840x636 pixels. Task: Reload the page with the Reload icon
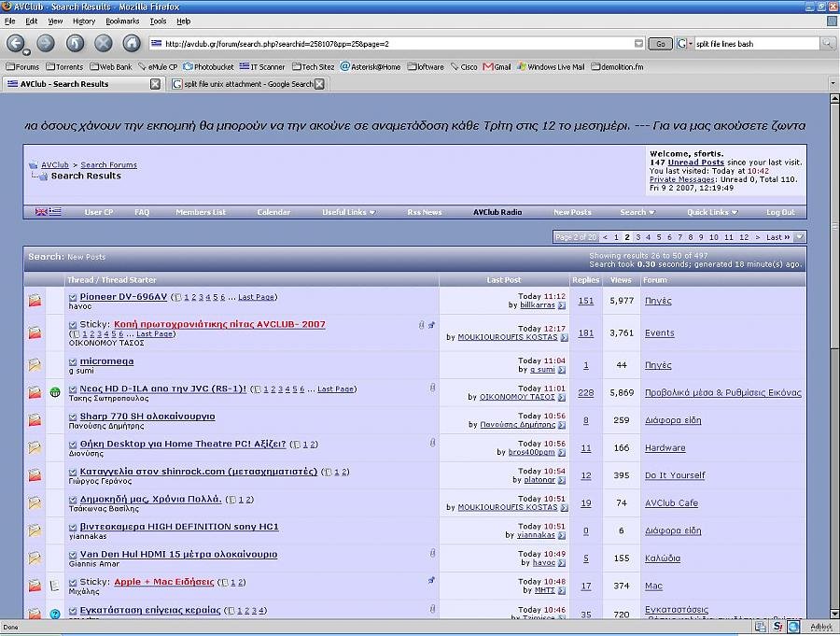tap(75, 43)
